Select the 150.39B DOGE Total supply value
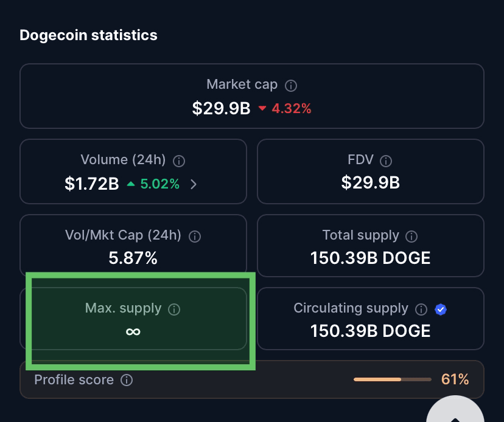The width and height of the screenshot is (504, 422). (370, 258)
